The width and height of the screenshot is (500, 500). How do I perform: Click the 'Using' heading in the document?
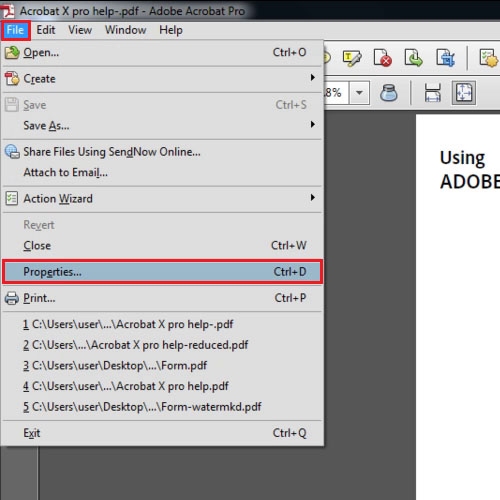[462, 158]
